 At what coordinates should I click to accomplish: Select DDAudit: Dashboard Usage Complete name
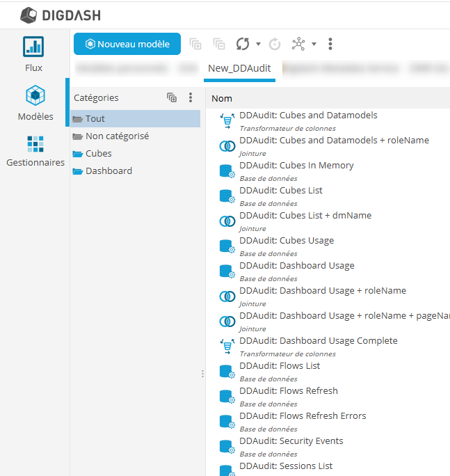(x=319, y=340)
